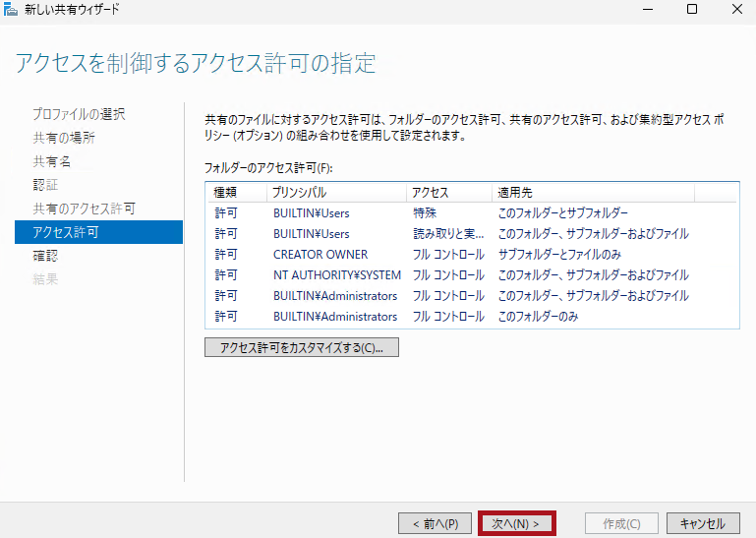The height and width of the screenshot is (538, 756).
Task: Click the 次へ(N) > button
Action: tap(516, 523)
